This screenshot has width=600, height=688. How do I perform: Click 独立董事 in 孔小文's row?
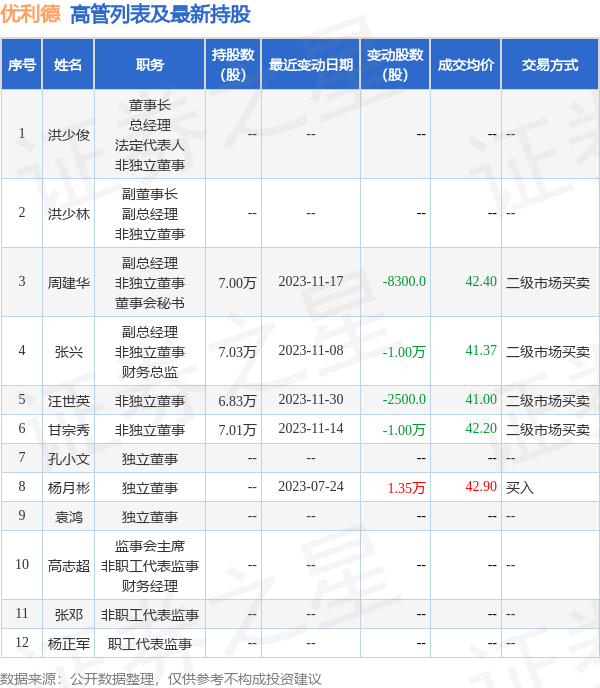(150, 459)
